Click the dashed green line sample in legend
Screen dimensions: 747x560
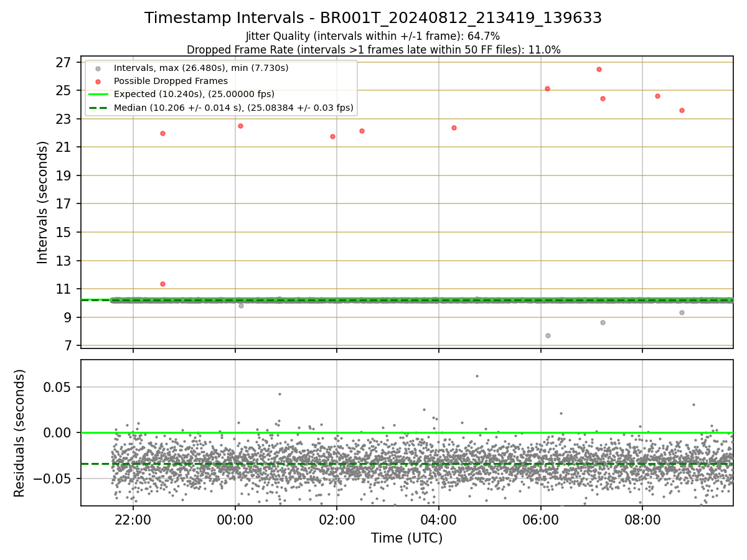tap(98, 108)
